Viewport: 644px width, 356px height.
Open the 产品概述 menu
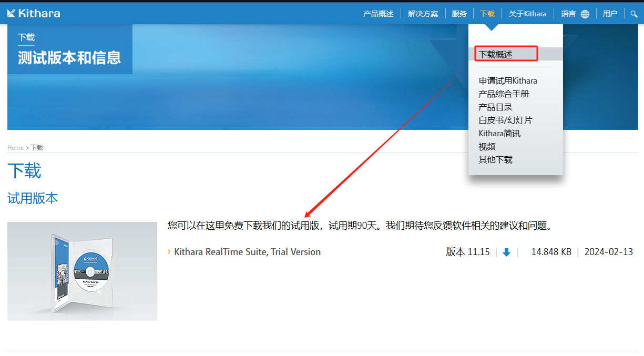(x=379, y=14)
